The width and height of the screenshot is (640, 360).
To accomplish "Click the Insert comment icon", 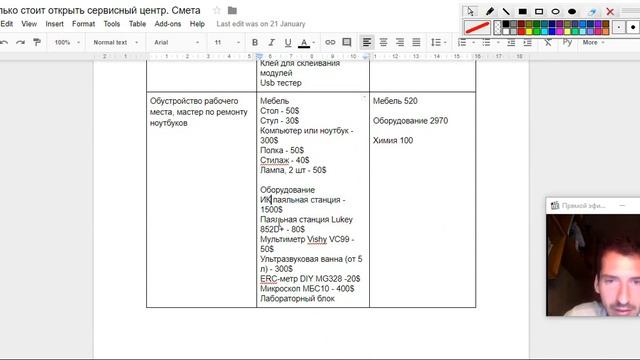I will [347, 42].
